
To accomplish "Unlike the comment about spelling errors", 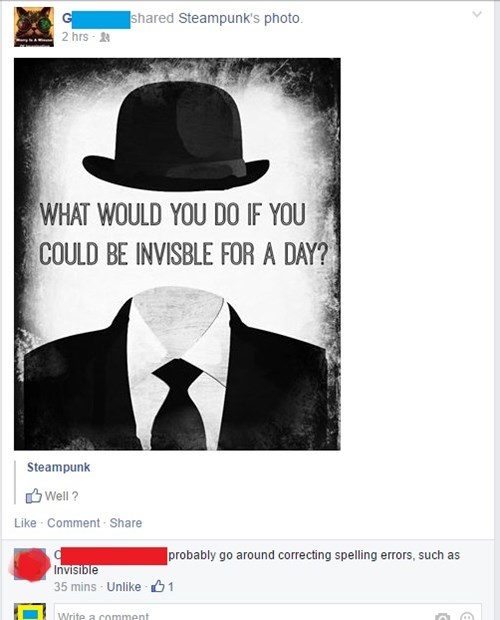I will [124, 586].
